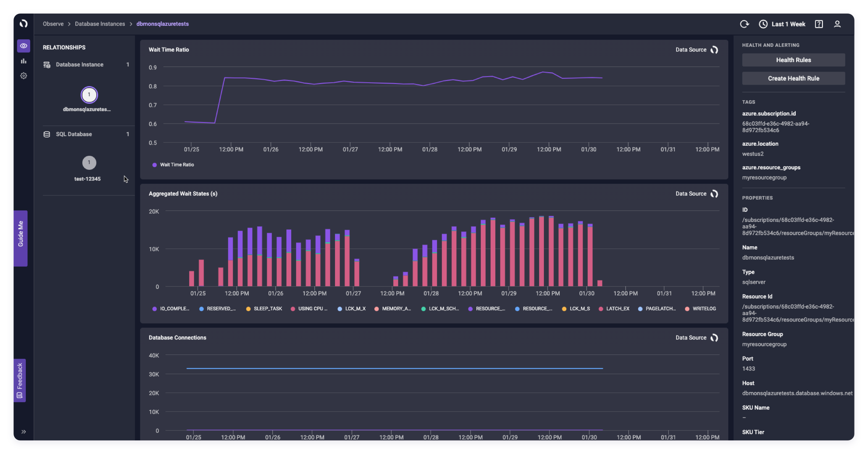The image size is (868, 454).
Task: Expand the dbmonsqlazuretests database instance node
Action: pyautogui.click(x=88, y=94)
